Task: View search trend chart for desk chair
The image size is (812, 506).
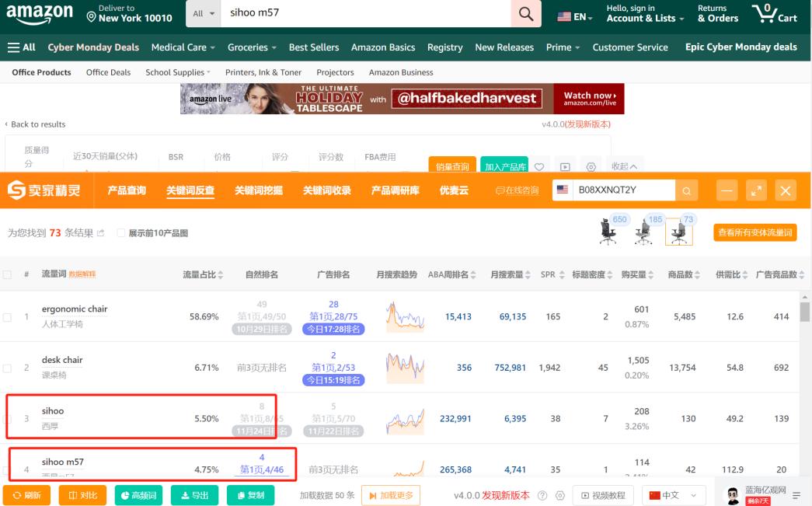Action: (405, 367)
